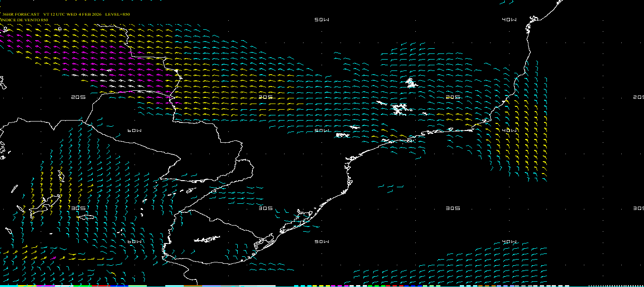644x287 pixels.
Task: Select the bottommost 40W longitude label
Action: coord(510,242)
